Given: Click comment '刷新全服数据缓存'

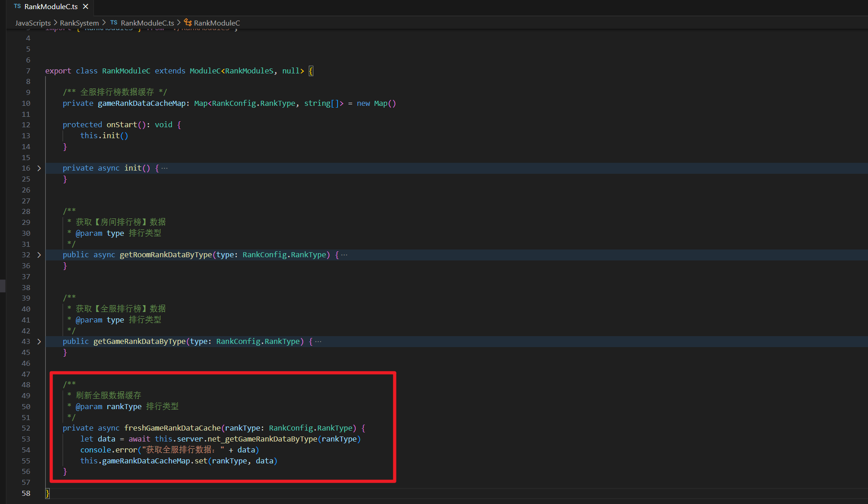Looking at the screenshot, I should coord(109,395).
